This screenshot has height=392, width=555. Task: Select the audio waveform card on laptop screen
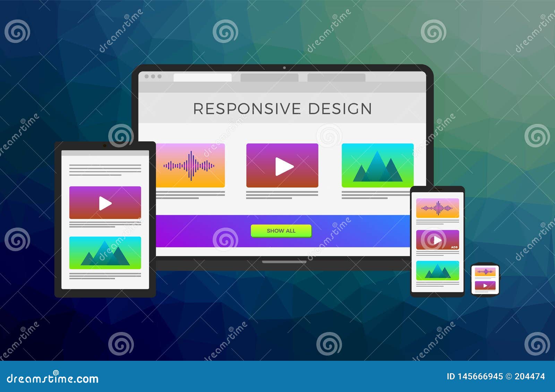click(x=191, y=165)
